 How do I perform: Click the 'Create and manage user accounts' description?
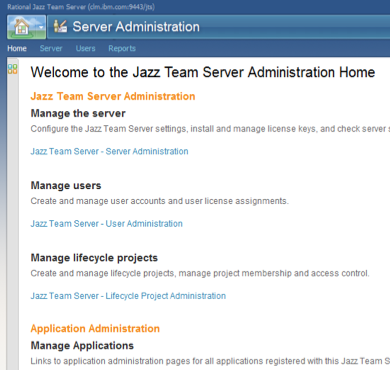point(160,201)
